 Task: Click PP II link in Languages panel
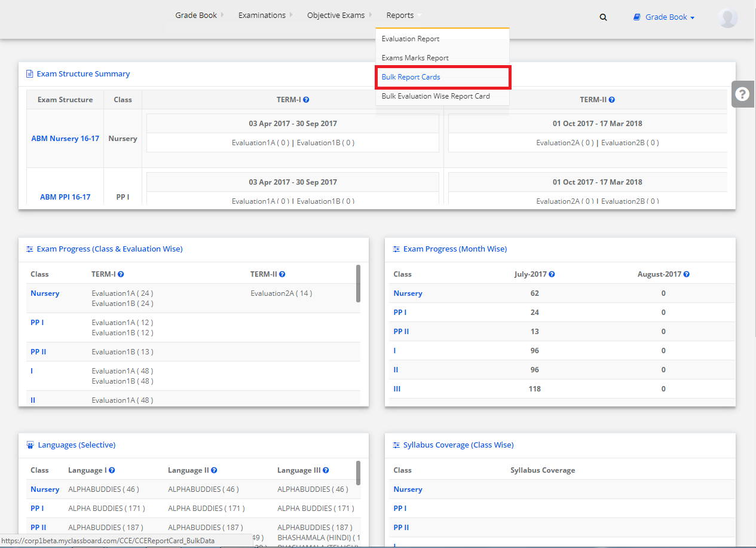[x=38, y=528]
